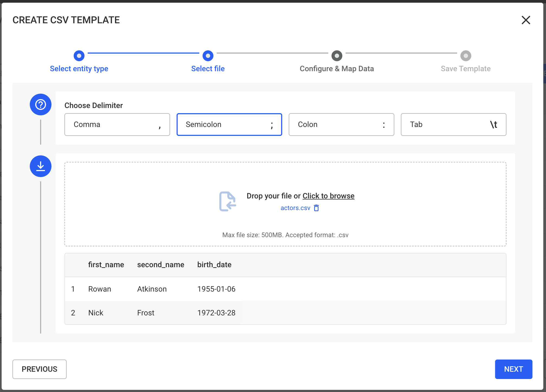Delete actors.csv using trash icon

[316, 208]
